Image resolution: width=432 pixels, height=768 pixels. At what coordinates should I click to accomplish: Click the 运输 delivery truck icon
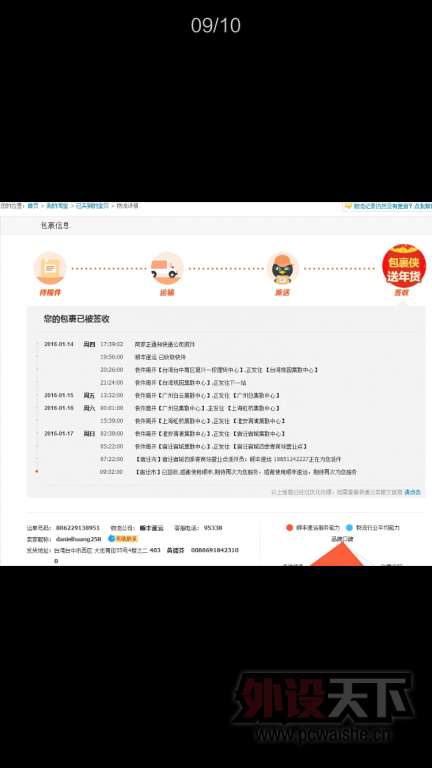(x=167, y=268)
